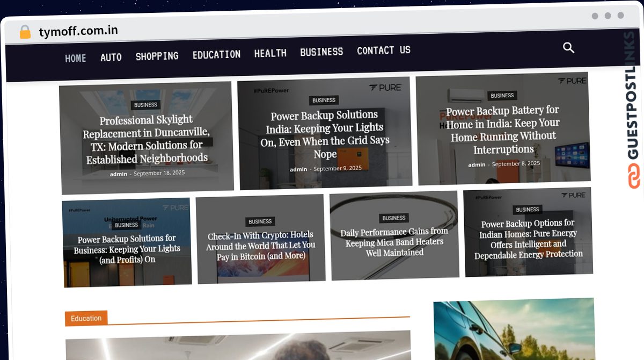This screenshot has height=360, width=644.
Task: Open the car image in the sidebar
Action: click(514, 329)
